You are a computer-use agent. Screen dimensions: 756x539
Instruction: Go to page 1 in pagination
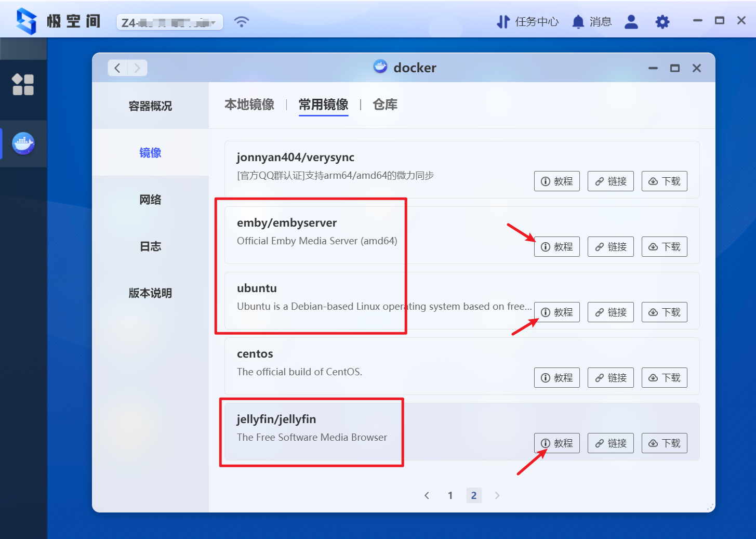click(450, 495)
